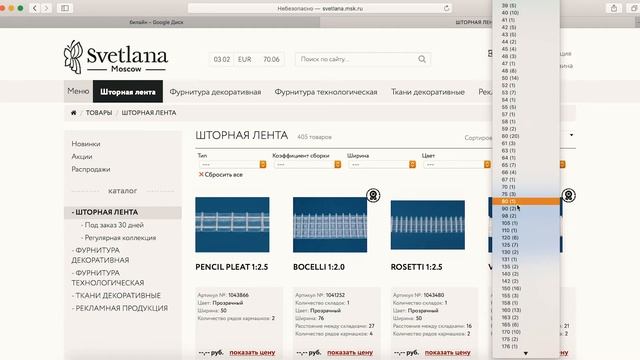Image resolution: width=640 pixels, height=360 pixels.
Task: Click the ROSETTI product image
Action: [427, 225]
